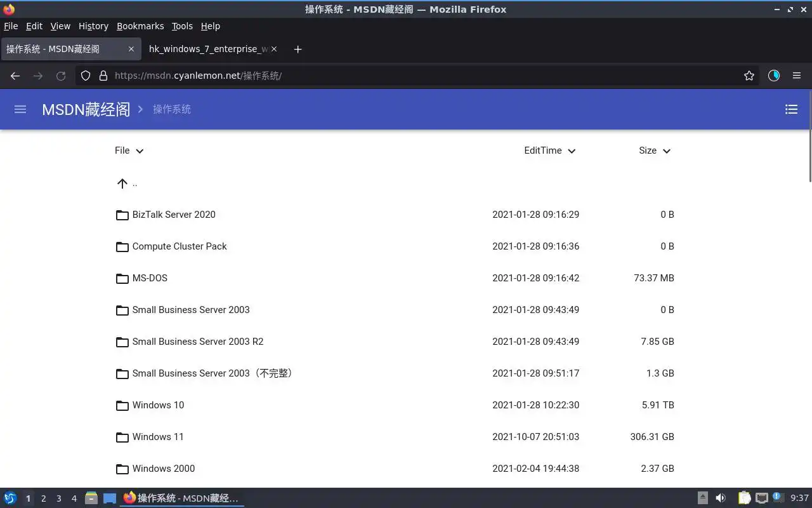This screenshot has height=508, width=812.
Task: Open the Small Business Server 2003 R2 link
Action: 198,342
